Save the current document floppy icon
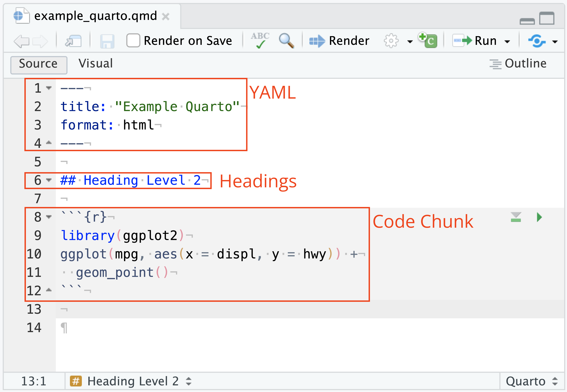Viewport: 567px width, 392px height. coord(107,41)
